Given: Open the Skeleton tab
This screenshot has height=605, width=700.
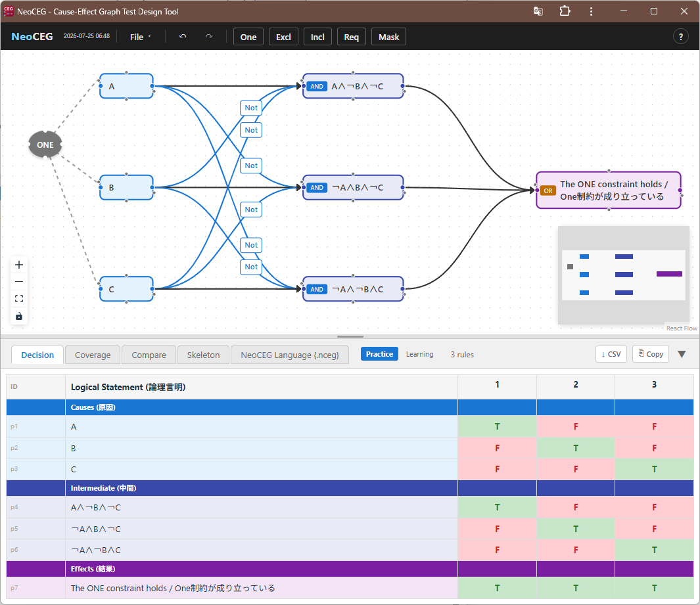Looking at the screenshot, I should (x=203, y=355).
